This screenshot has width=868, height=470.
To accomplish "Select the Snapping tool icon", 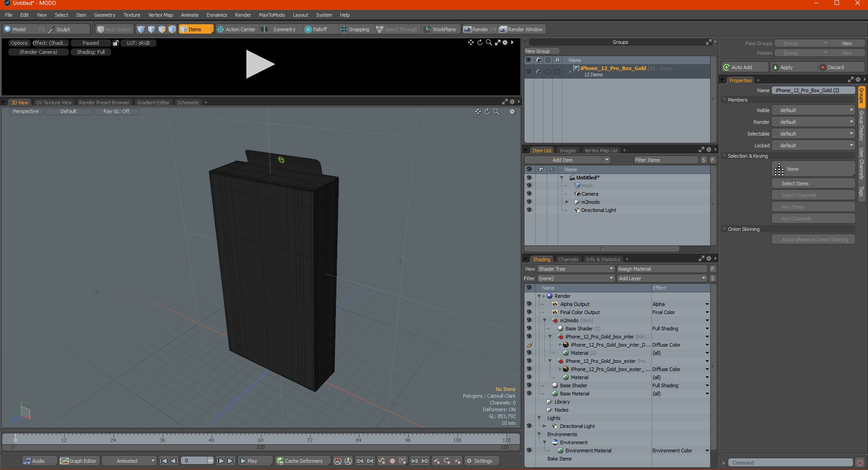I will 344,29.
